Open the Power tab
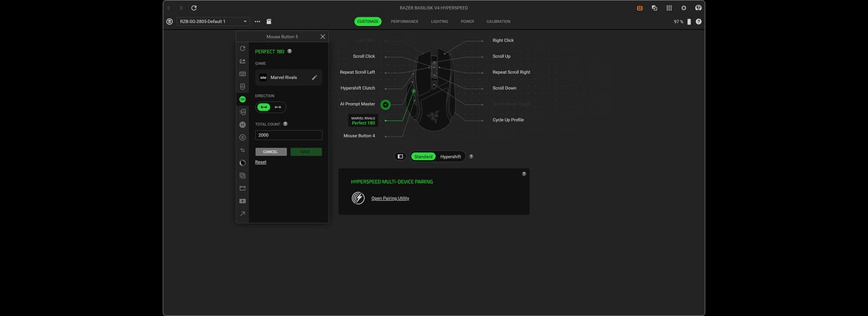Image resolution: width=868 pixels, height=316 pixels. [467, 22]
